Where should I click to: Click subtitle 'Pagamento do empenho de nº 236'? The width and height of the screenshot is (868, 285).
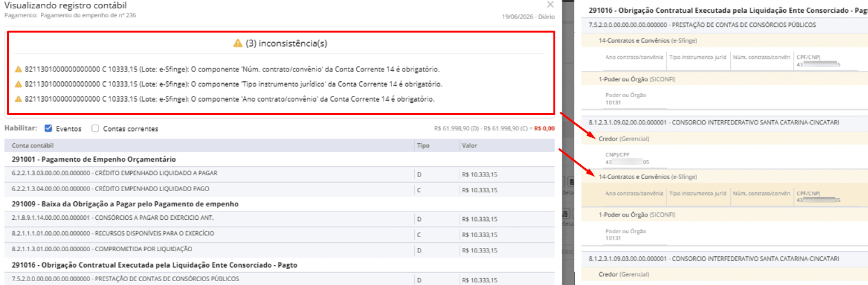click(x=88, y=14)
